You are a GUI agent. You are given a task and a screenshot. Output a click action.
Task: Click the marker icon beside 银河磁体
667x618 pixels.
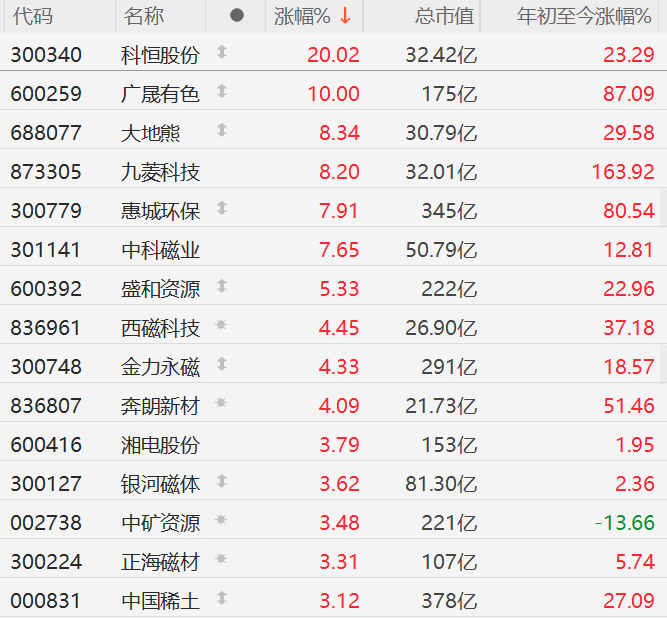point(222,481)
